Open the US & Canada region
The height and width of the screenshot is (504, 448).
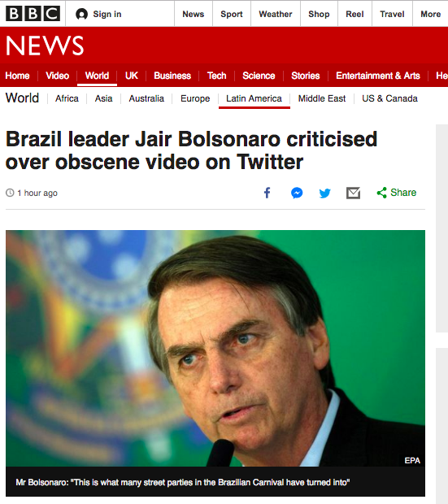point(389,98)
